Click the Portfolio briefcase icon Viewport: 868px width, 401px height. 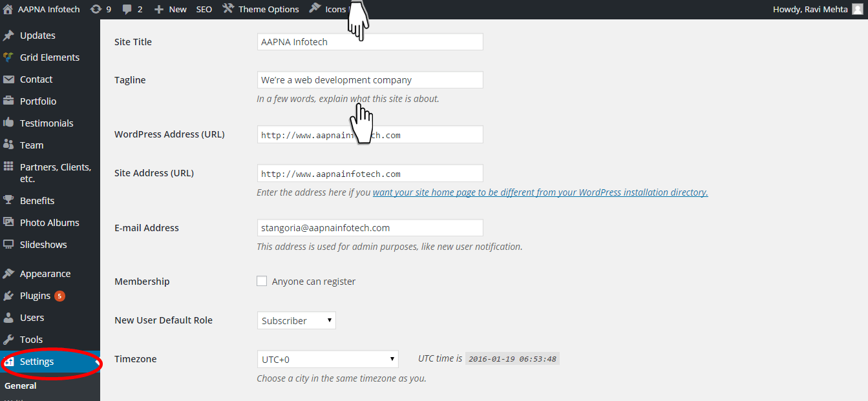[8, 101]
